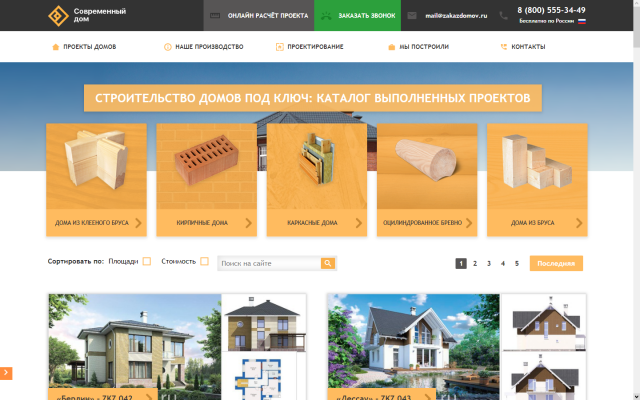The image size is (640, 400).
Task: Click the mail@zakazdomov.ru email link
Action: 456,16
